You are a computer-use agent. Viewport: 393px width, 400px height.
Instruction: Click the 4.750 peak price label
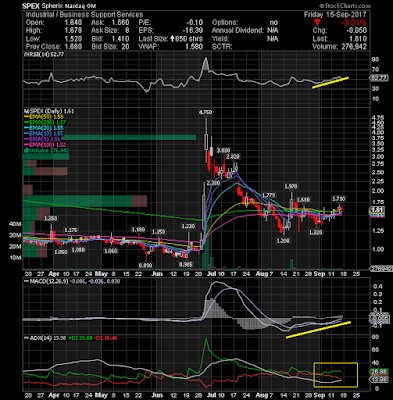pyautogui.click(x=205, y=112)
